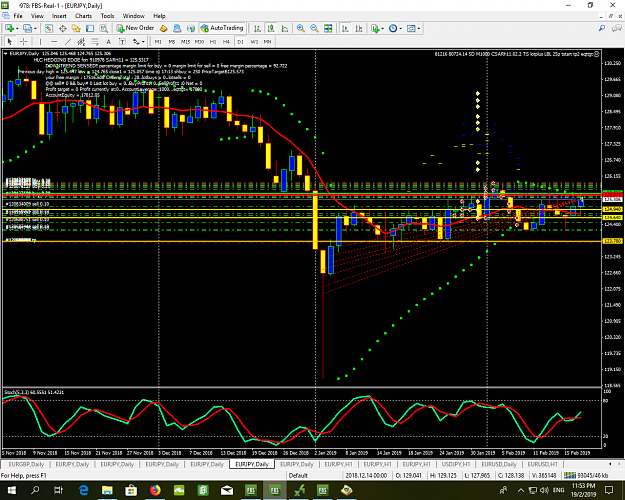Viewport: 625px width, 500px height.
Task: Expand the Periods dropdown arrow
Action: point(401,28)
